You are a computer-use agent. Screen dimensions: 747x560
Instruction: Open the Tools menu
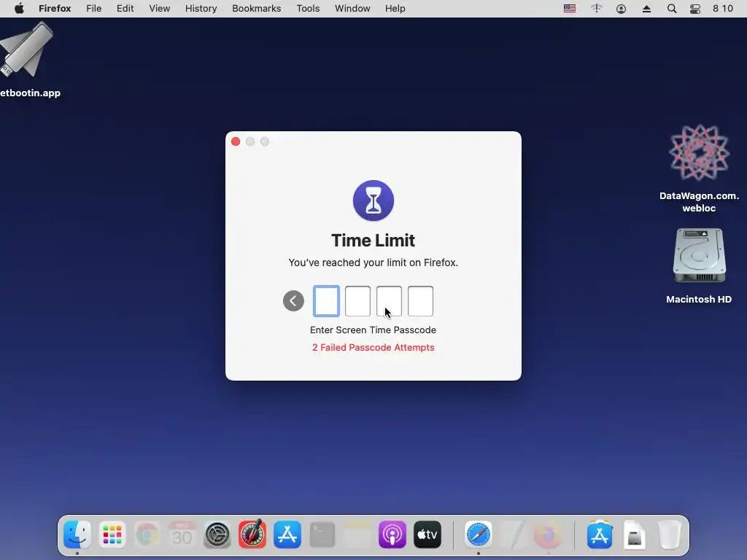click(x=309, y=9)
